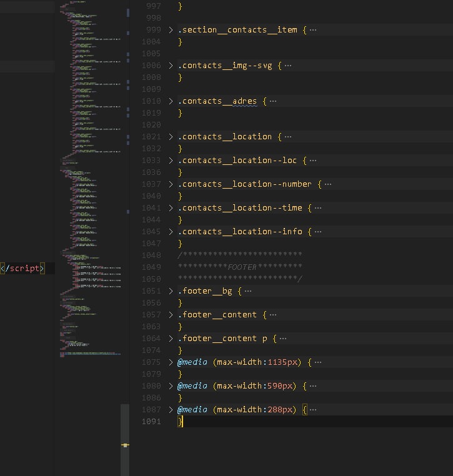Click the closing script tag text
Image resolution: width=453 pixels, height=476 pixels.
(22, 269)
